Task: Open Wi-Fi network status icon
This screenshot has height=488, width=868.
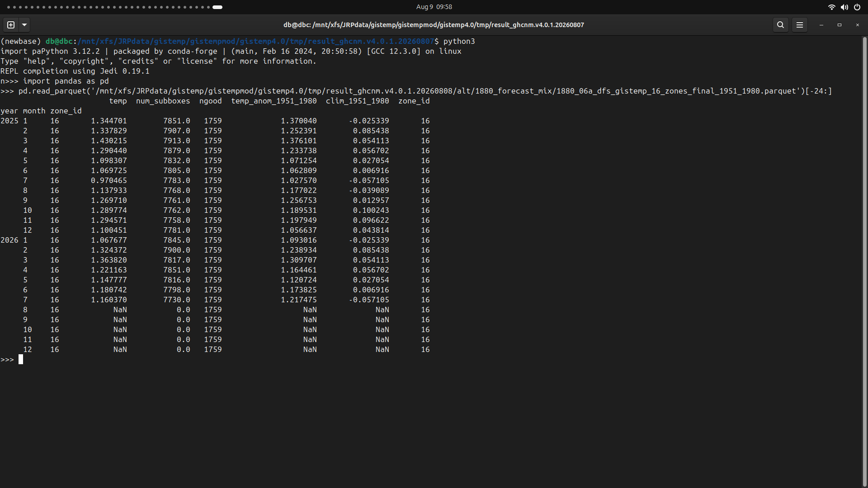Action: pos(831,7)
